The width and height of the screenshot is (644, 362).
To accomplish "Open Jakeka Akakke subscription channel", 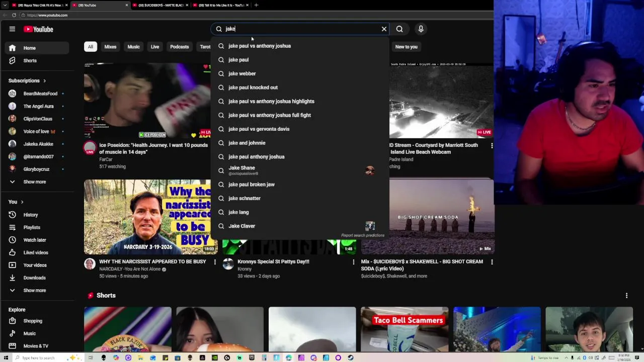I will (37, 144).
